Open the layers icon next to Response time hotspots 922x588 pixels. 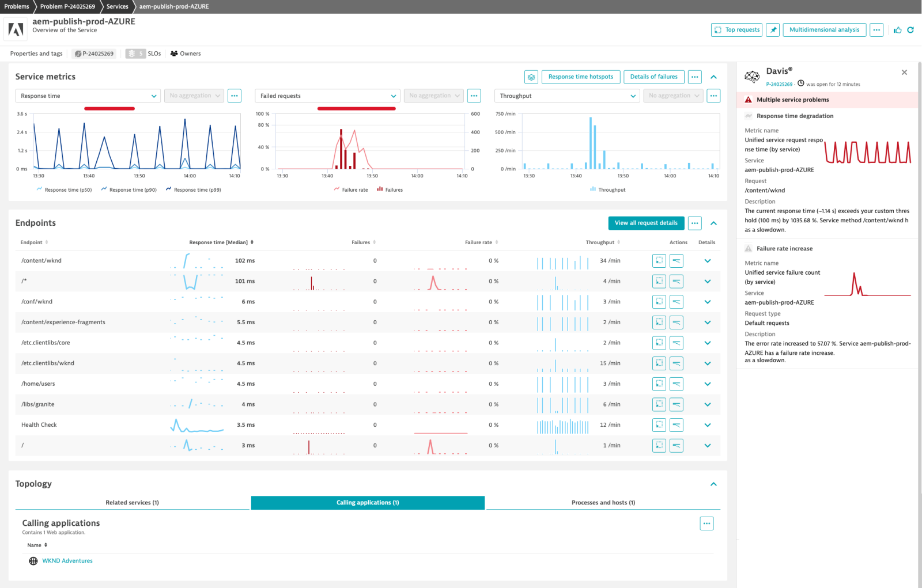click(531, 77)
